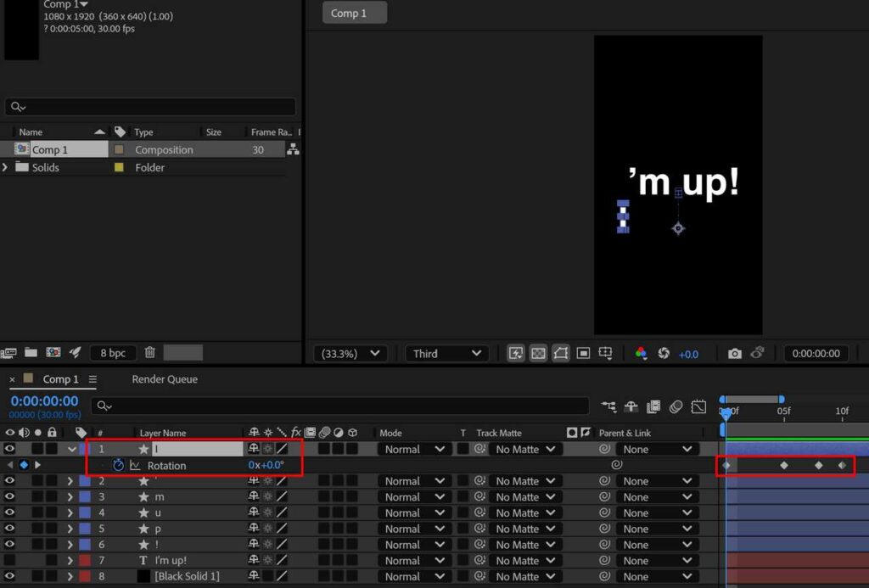Click the RGB show channel icon
869x588 pixels.
pos(641,354)
